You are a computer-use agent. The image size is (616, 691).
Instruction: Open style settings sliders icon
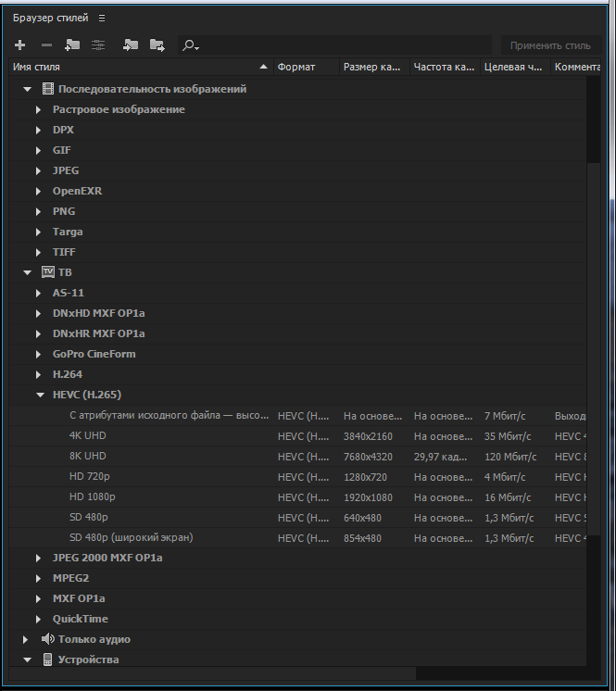tap(98, 45)
